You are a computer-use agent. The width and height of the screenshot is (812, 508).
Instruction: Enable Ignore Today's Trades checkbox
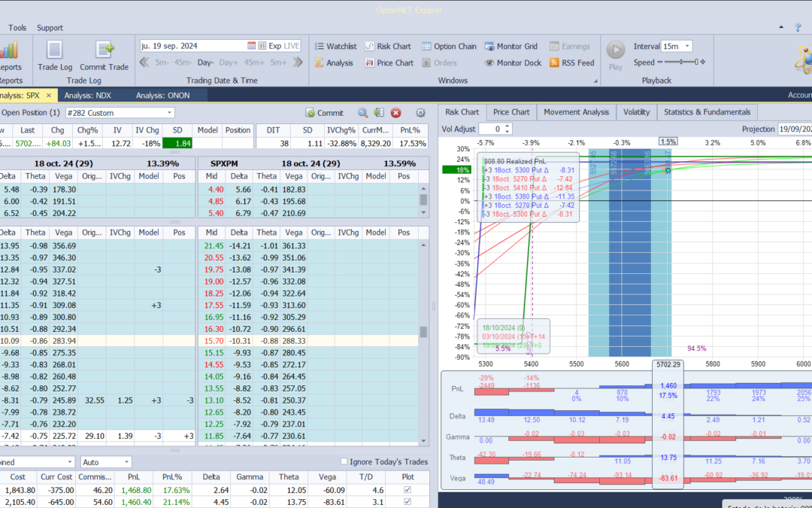tap(344, 462)
